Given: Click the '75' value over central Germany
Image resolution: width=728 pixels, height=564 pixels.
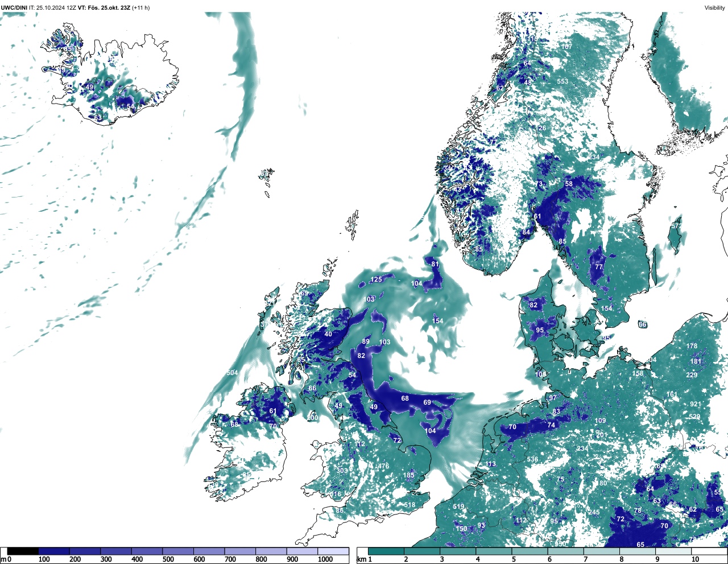Looking at the screenshot, I should [560, 479].
